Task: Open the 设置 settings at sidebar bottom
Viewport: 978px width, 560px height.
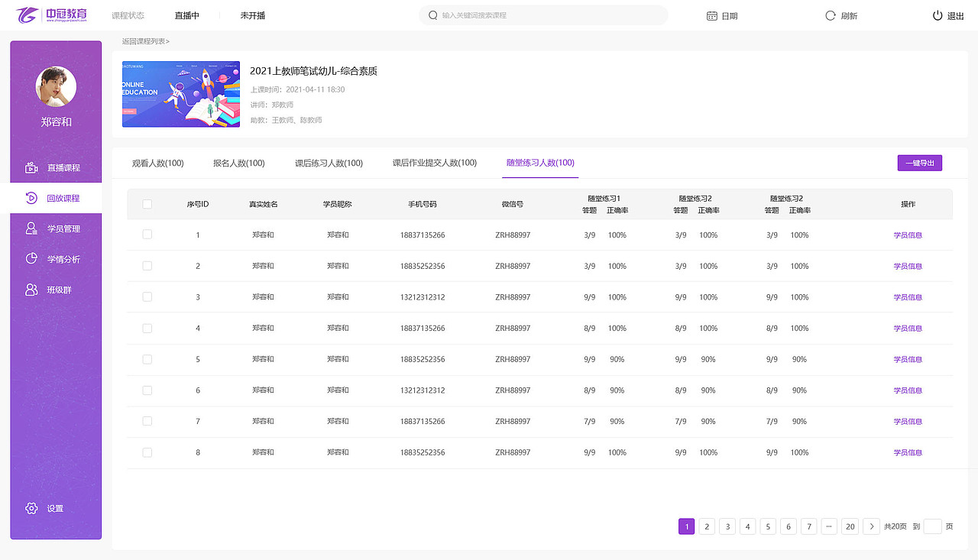Action: (x=56, y=507)
